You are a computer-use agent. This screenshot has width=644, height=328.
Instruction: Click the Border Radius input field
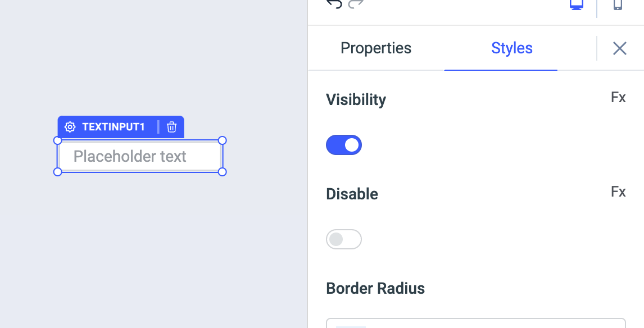click(x=475, y=325)
